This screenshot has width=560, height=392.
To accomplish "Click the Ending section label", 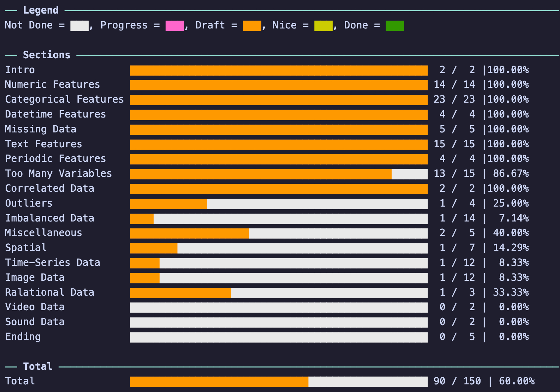I will [23, 337].
